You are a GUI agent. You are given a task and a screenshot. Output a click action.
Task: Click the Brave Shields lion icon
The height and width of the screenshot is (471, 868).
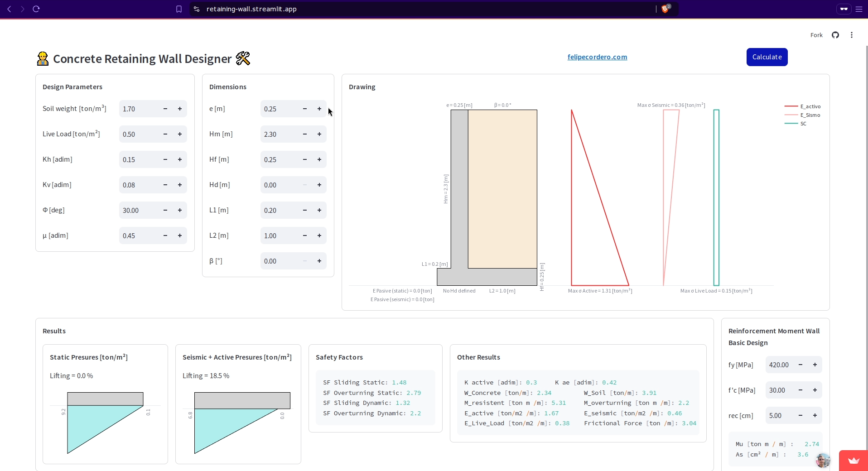coord(665,9)
